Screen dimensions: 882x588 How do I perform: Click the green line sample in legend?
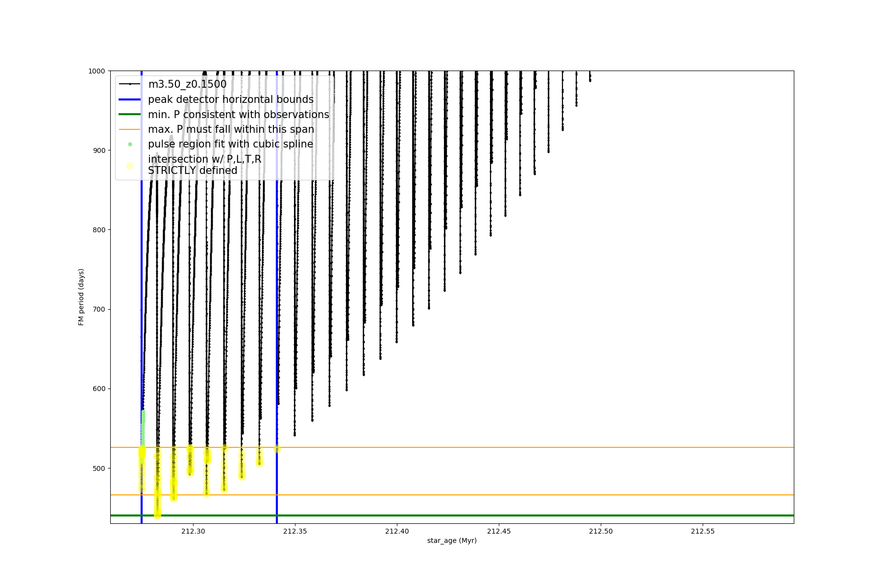tap(130, 115)
